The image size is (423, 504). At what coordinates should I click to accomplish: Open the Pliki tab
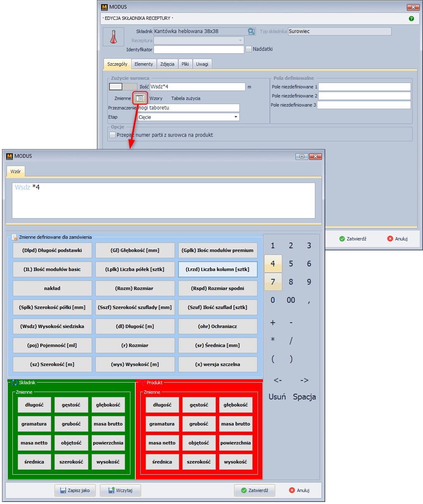[185, 64]
